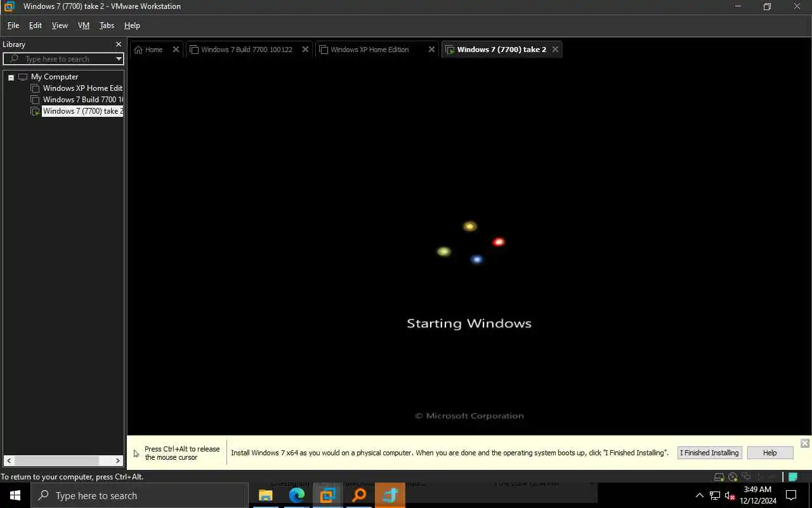Click Library scrollbar left arrow

[9, 460]
